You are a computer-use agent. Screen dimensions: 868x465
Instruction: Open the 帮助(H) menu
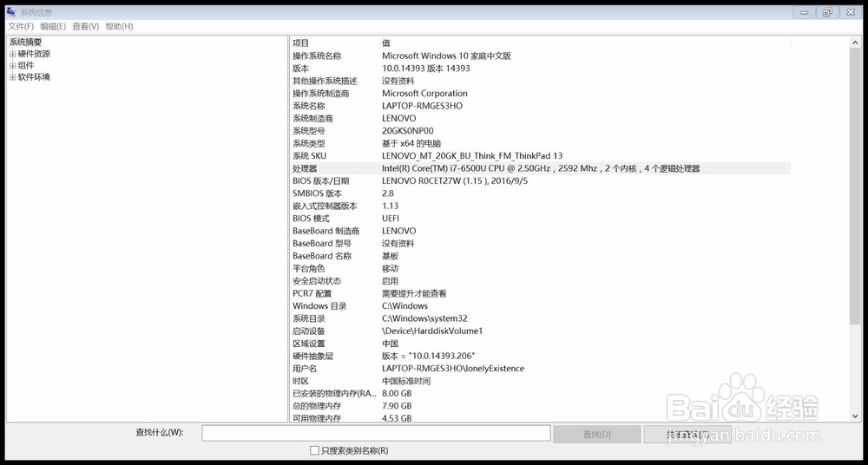click(x=120, y=27)
